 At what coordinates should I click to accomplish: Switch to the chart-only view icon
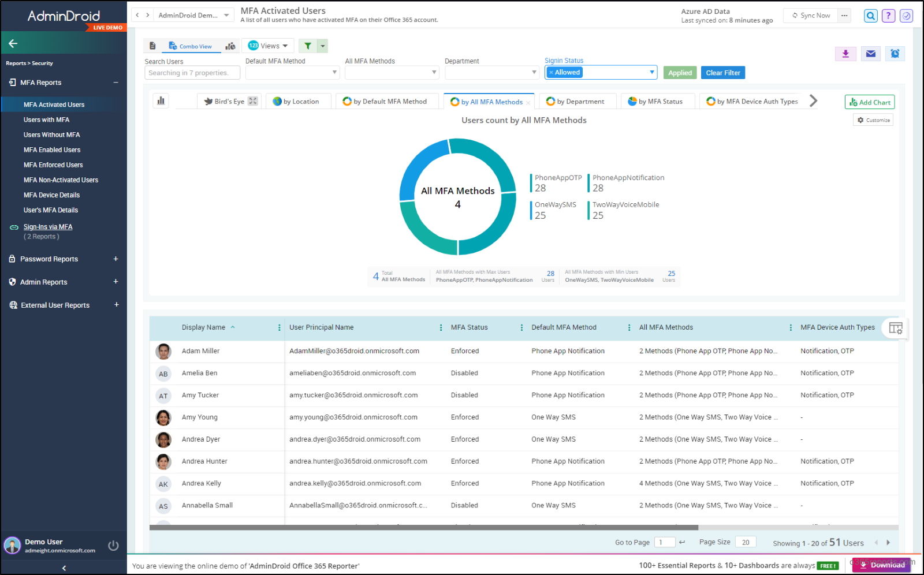tap(230, 46)
